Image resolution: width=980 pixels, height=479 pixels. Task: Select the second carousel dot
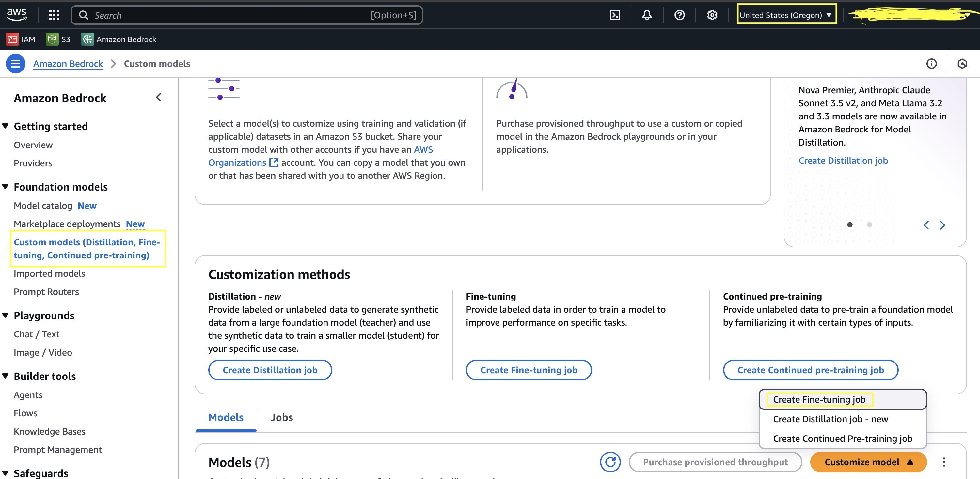pos(869,225)
